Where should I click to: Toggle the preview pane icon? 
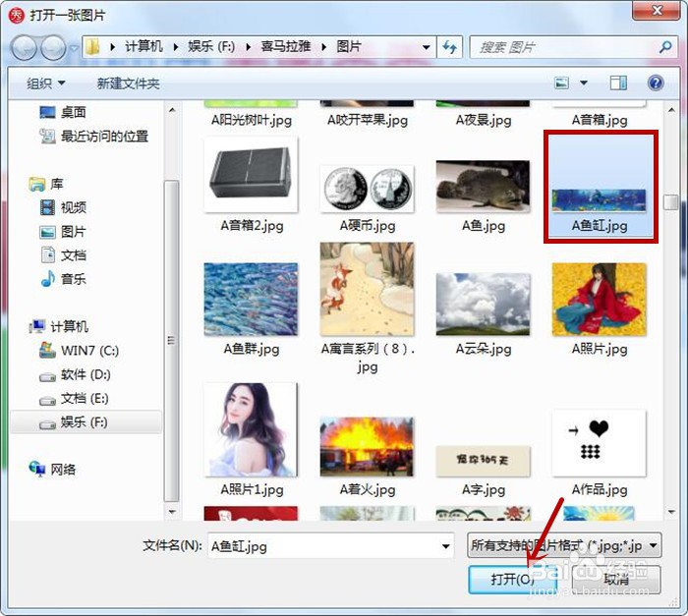tap(618, 83)
